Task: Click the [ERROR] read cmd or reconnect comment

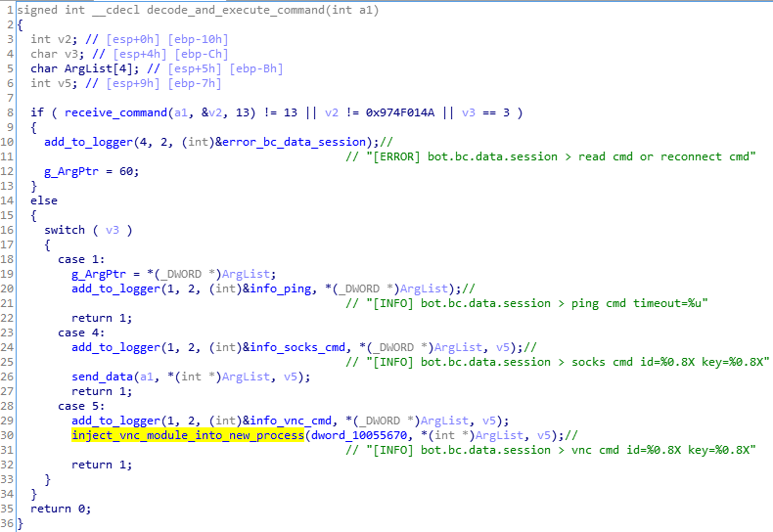Action: [x=551, y=156]
